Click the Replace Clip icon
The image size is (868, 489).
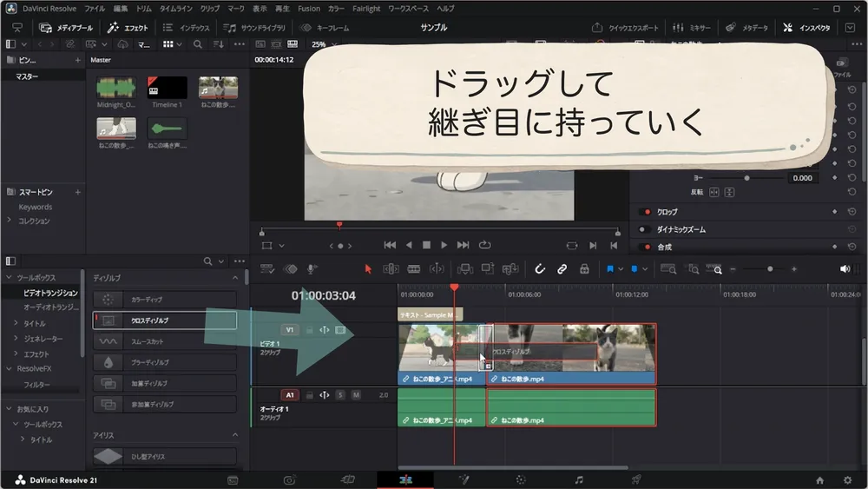[510, 269]
